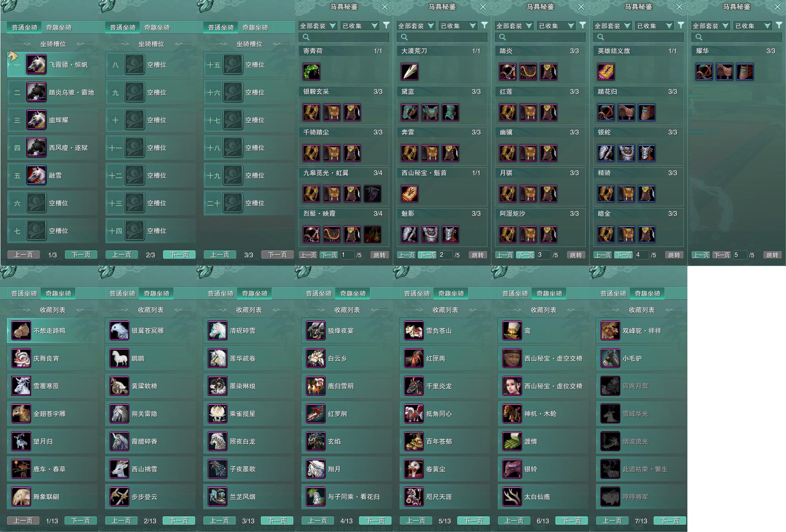Click the green 寄青荷 item icon
The width and height of the screenshot is (786, 532).
pyautogui.click(x=311, y=72)
